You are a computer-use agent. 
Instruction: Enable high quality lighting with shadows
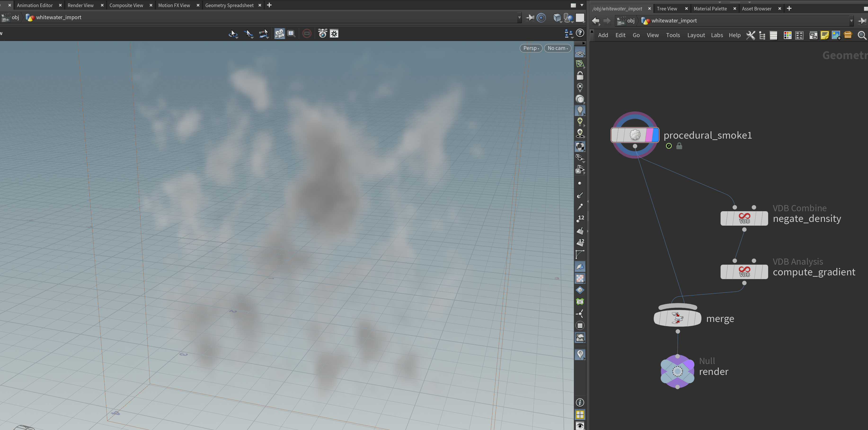tap(580, 133)
